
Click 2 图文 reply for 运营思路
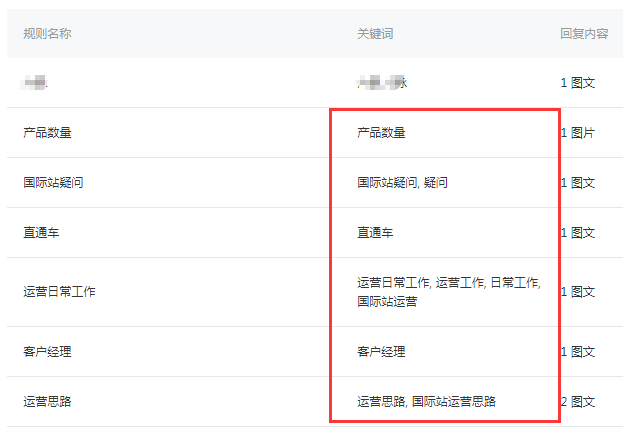click(578, 401)
